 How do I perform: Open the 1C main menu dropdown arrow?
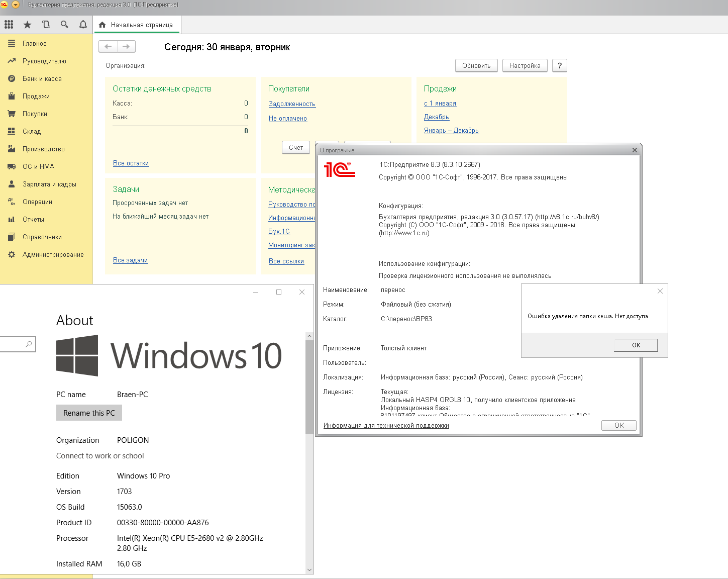tap(15, 5)
